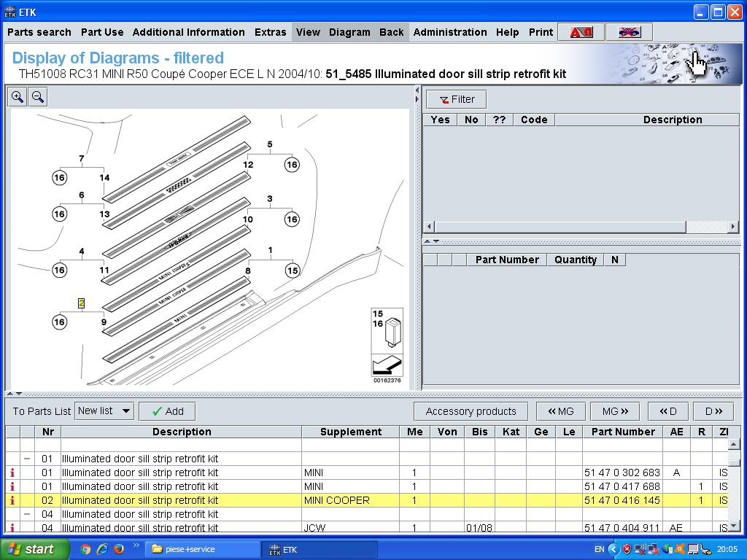Click the UK flag language icon
Viewport: 747px width, 560px height.
629,32
